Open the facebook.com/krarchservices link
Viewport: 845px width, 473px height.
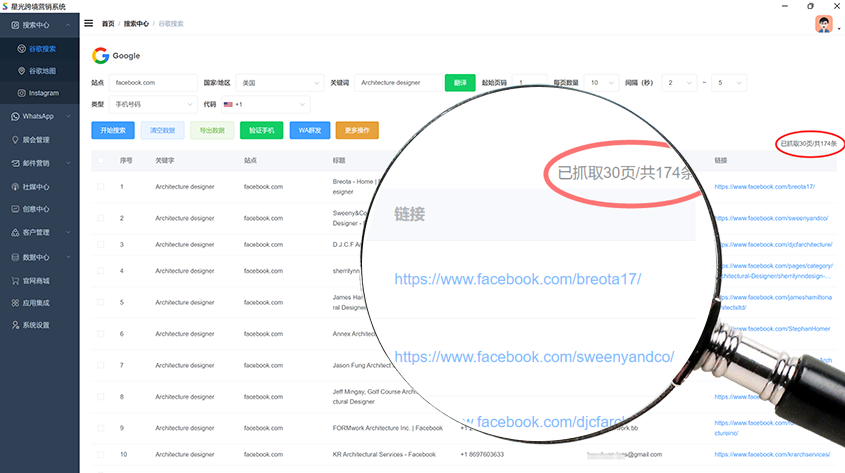(772, 454)
